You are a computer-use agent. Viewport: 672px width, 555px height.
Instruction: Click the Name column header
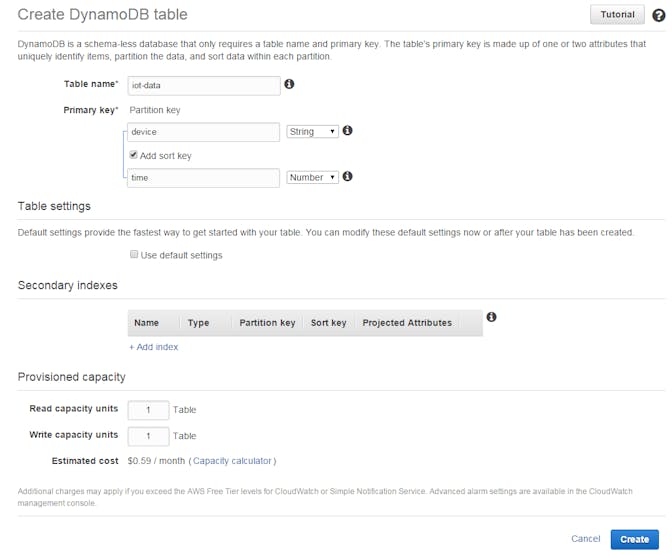147,323
